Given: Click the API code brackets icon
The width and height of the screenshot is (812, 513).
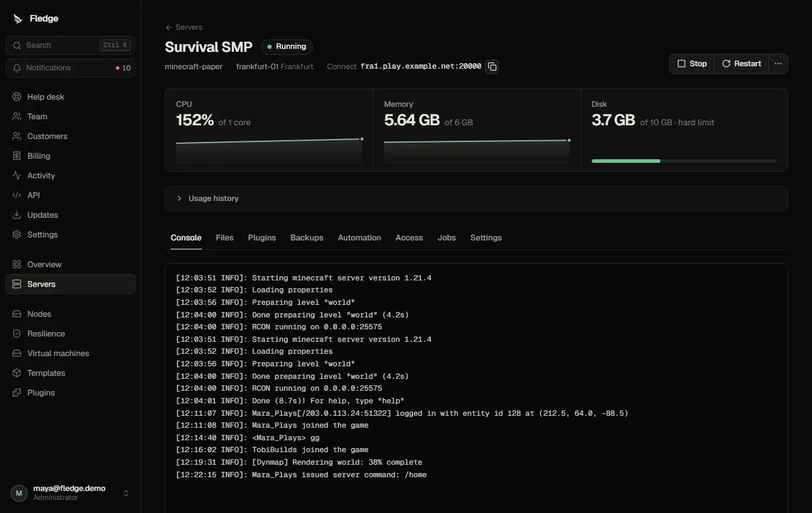Looking at the screenshot, I should coord(17,195).
